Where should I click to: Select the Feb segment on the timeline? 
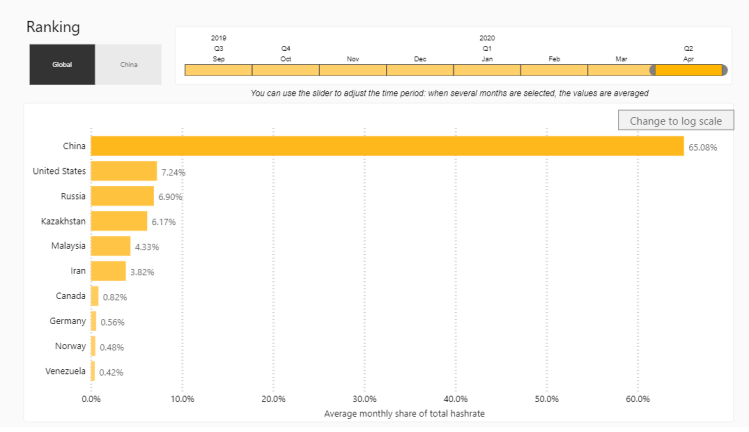pos(553,70)
